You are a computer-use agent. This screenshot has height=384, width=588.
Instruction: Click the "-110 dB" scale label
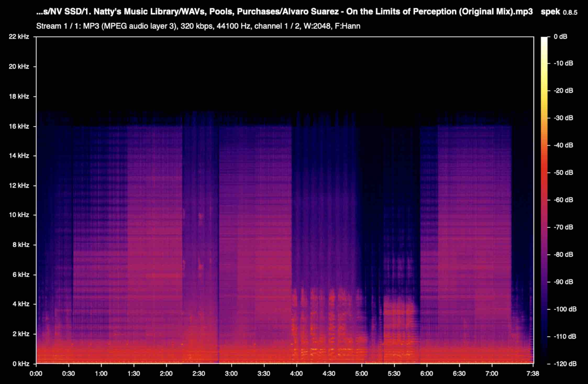point(565,336)
